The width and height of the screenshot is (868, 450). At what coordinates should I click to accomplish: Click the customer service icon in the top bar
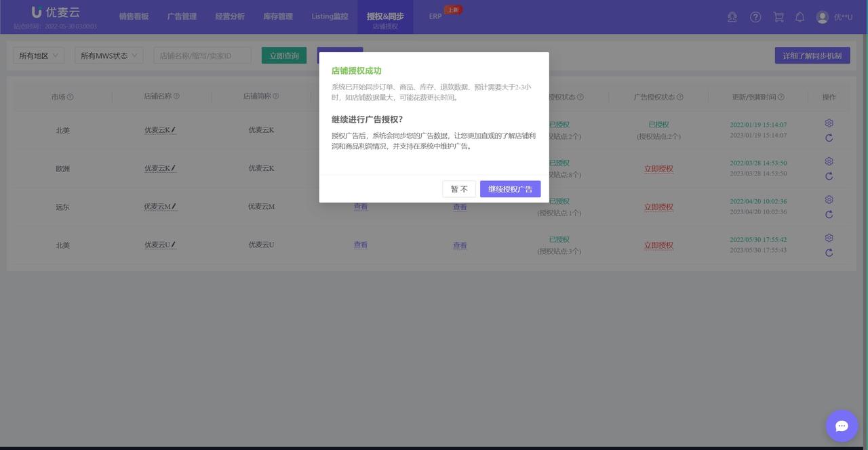pyautogui.click(x=732, y=17)
